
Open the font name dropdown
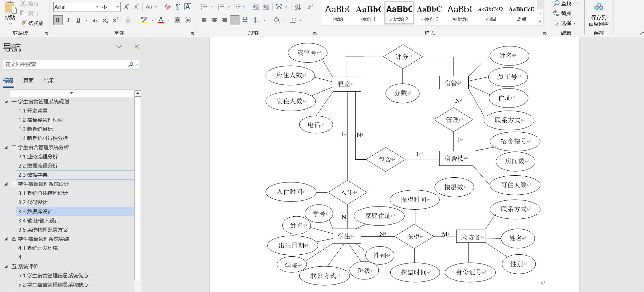(x=97, y=7)
